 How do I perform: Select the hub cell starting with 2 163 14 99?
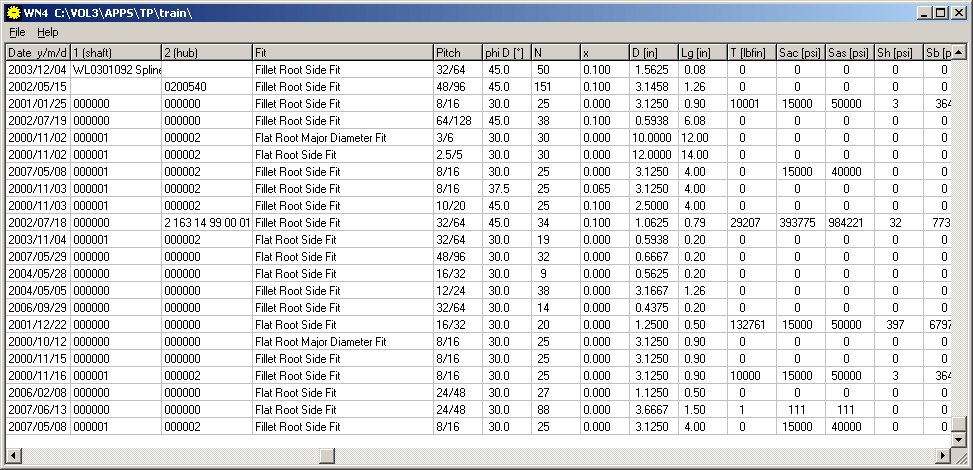[x=205, y=223]
